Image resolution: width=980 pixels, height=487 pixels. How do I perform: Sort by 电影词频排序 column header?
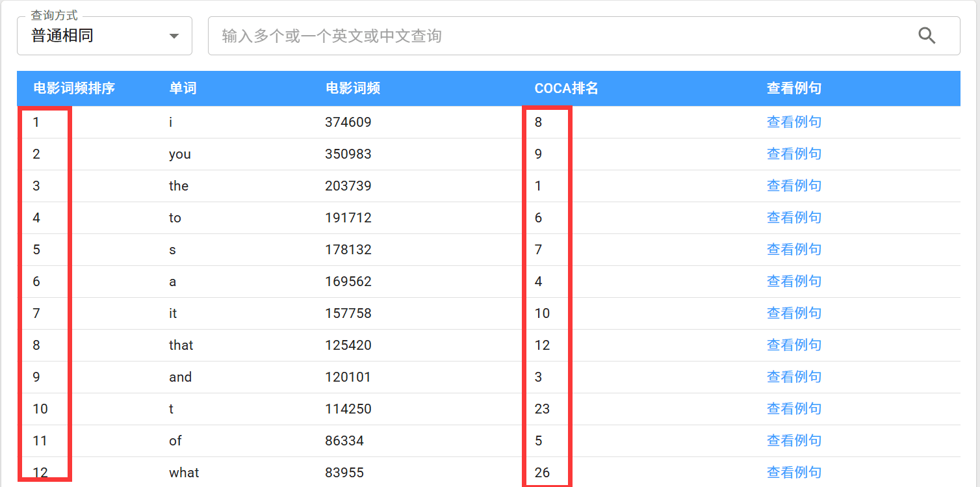74,88
